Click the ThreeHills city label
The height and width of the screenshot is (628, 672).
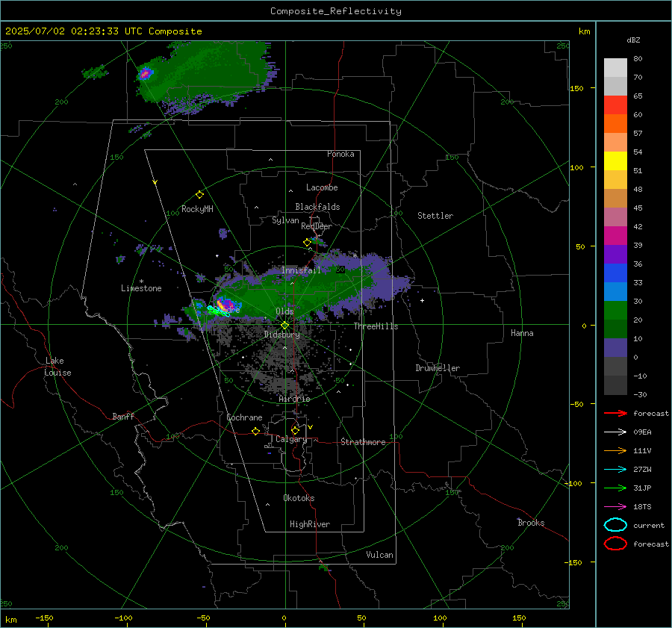pyautogui.click(x=376, y=326)
